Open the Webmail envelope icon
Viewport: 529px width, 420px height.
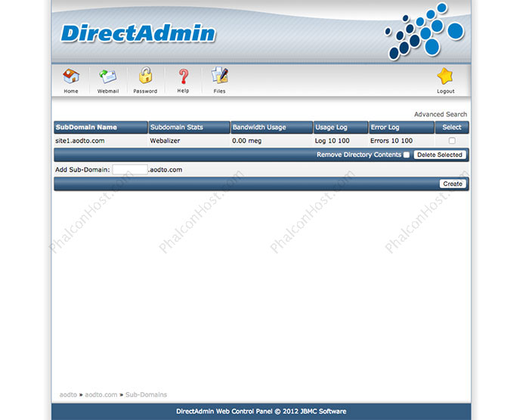point(108,76)
